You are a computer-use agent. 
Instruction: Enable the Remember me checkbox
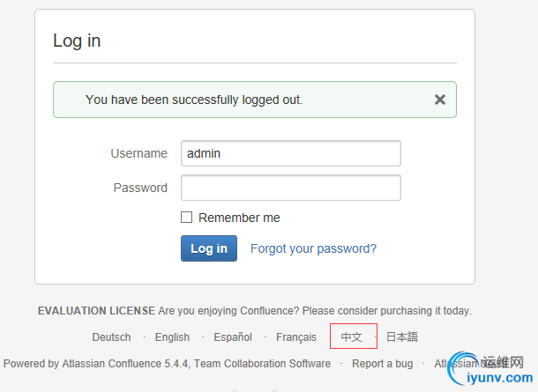(186, 218)
